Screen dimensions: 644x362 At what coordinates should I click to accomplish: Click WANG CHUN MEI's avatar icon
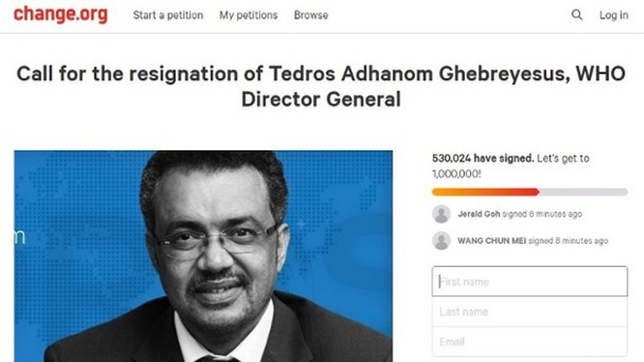pyautogui.click(x=442, y=241)
